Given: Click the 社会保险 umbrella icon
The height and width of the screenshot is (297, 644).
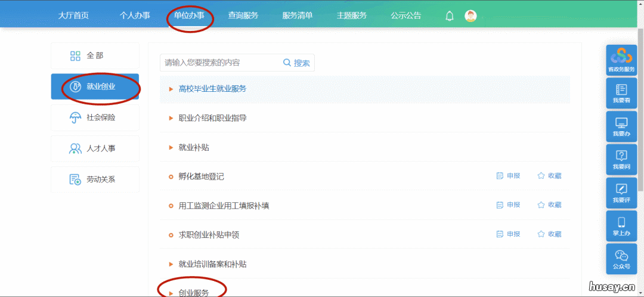Looking at the screenshot, I should pos(75,118).
